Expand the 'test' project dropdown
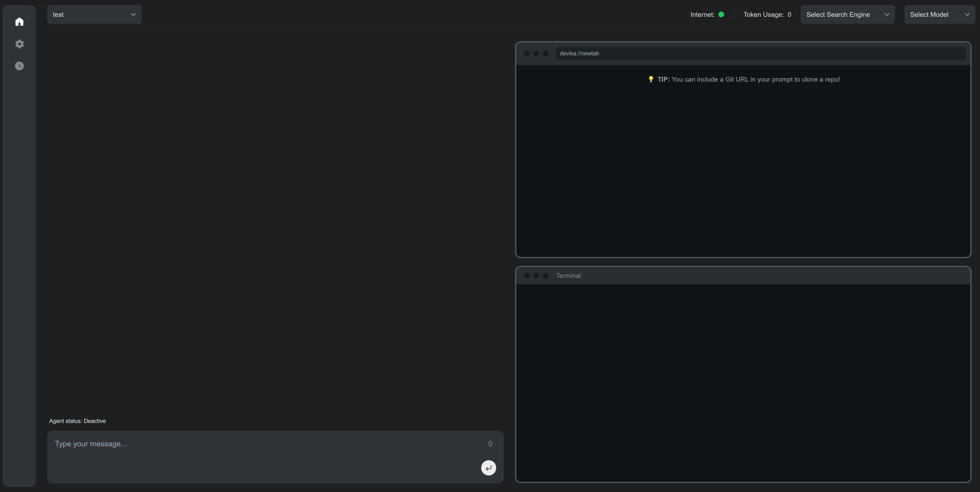 point(94,14)
